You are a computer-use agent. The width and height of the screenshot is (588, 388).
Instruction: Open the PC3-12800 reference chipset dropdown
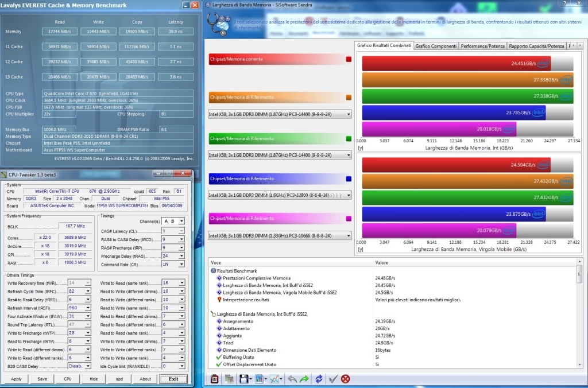pos(280,195)
